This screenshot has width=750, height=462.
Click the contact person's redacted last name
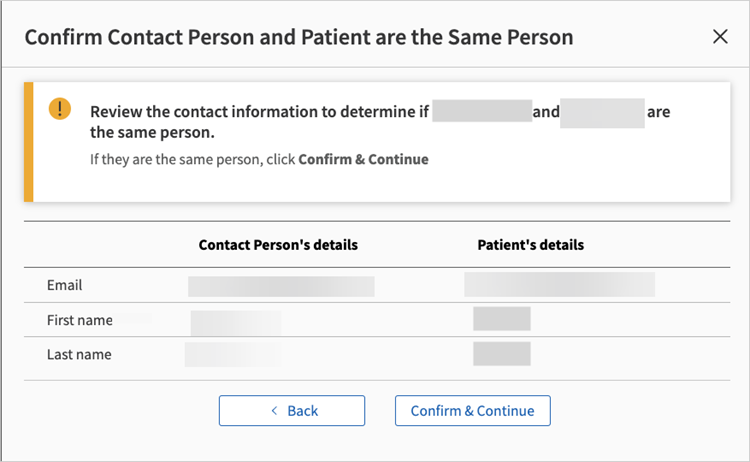pyautogui.click(x=233, y=354)
